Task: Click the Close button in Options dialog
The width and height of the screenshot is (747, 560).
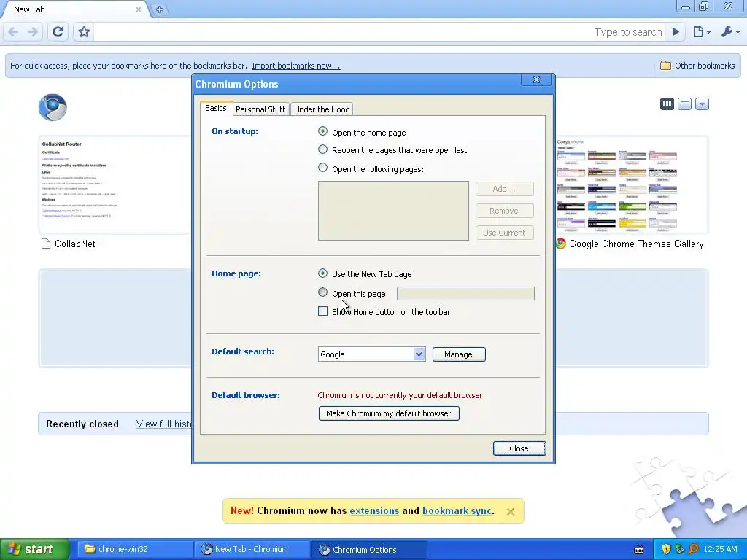Action: [519, 448]
